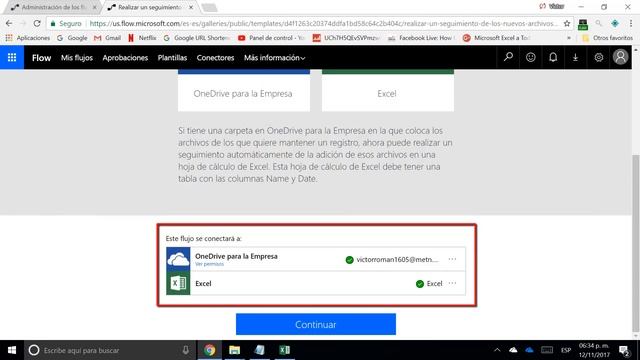
Task: Open Panel de control bookmark
Action: [271, 38]
